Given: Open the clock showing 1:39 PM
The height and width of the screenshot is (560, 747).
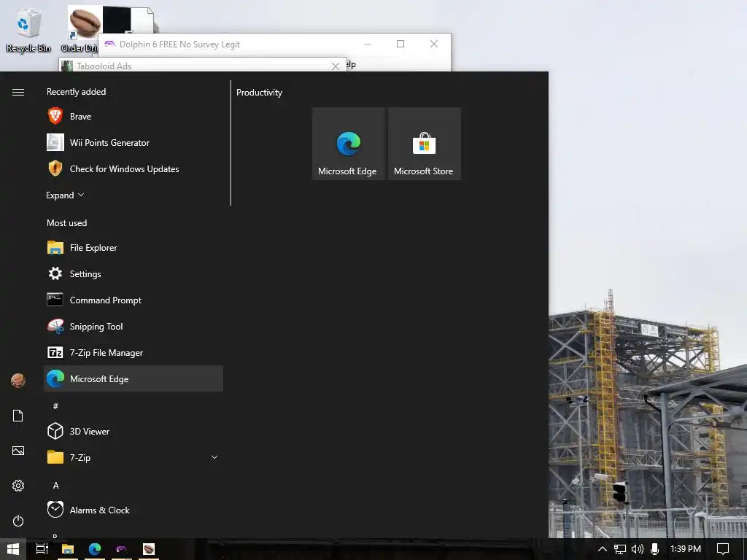Looking at the screenshot, I should pyautogui.click(x=686, y=549).
